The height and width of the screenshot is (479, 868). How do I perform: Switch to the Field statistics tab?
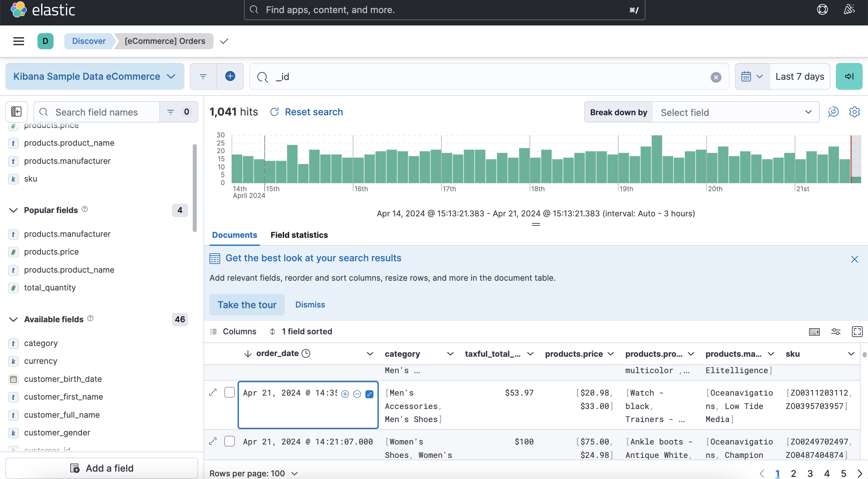299,235
